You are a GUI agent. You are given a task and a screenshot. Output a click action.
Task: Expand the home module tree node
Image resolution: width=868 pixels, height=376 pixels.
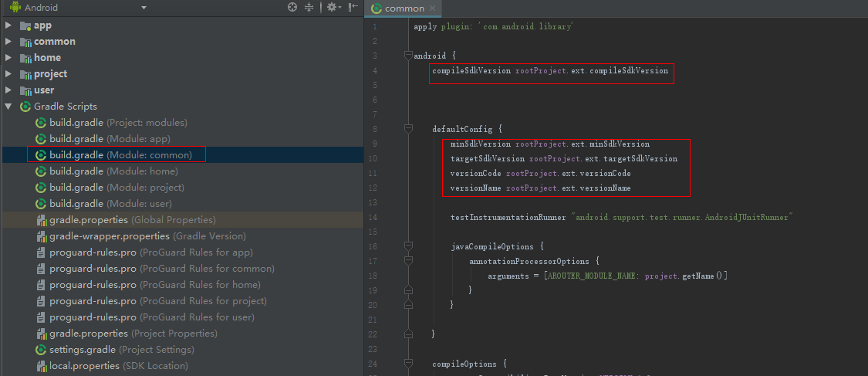[8, 58]
